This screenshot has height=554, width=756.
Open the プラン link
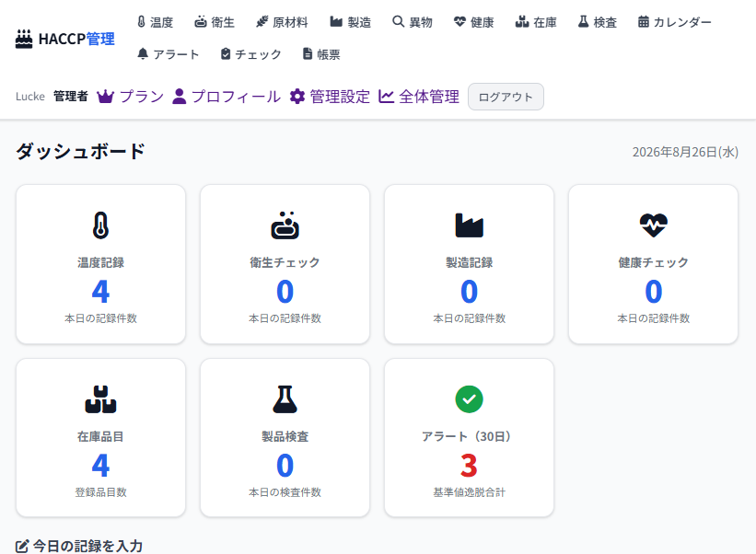pos(130,97)
